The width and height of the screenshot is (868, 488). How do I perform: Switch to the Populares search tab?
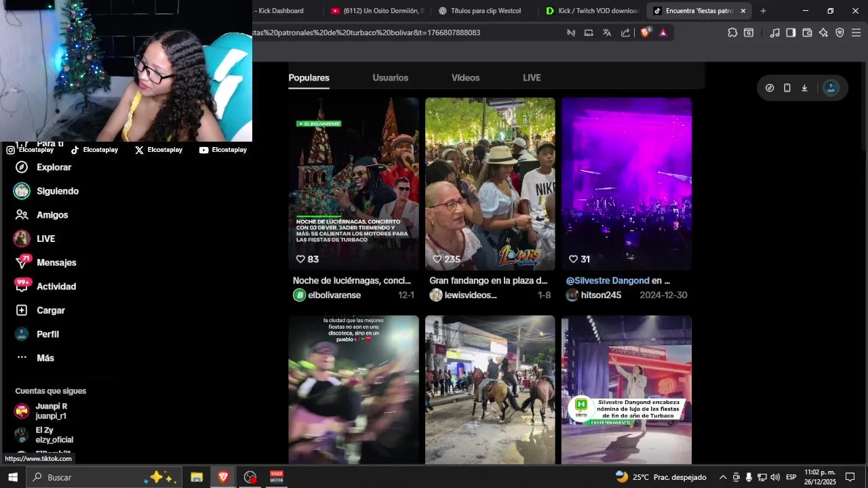click(309, 78)
